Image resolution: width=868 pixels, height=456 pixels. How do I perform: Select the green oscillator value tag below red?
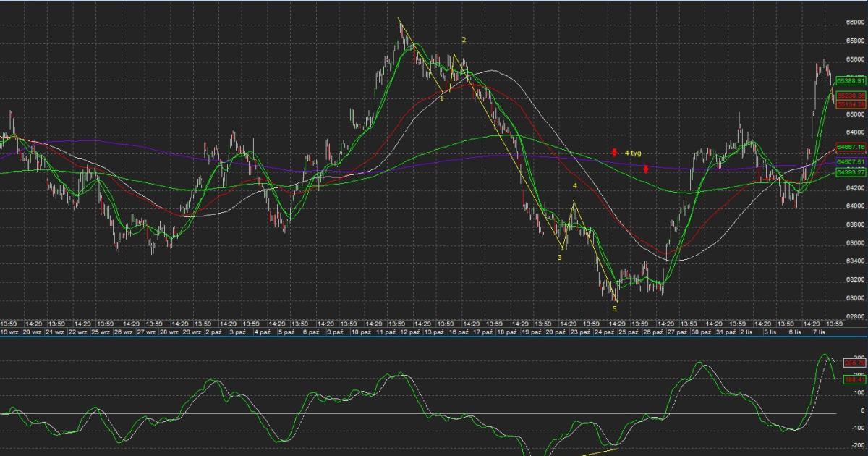click(x=854, y=379)
